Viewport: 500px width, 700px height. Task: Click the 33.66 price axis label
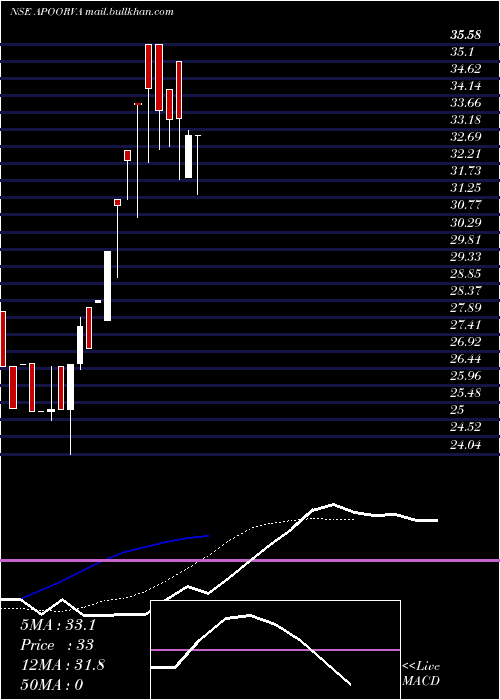click(x=466, y=103)
